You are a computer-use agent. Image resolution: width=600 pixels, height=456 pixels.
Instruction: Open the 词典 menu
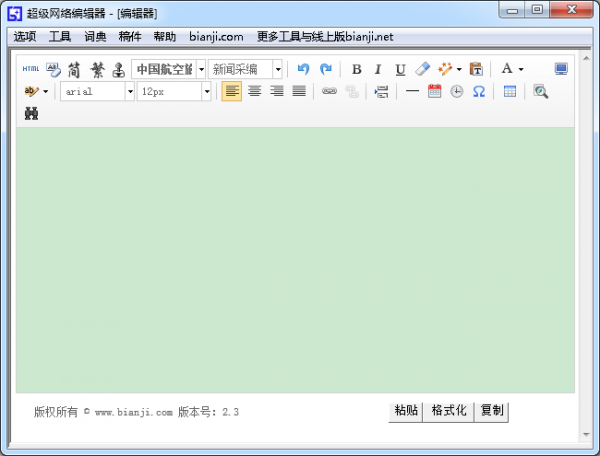point(95,37)
